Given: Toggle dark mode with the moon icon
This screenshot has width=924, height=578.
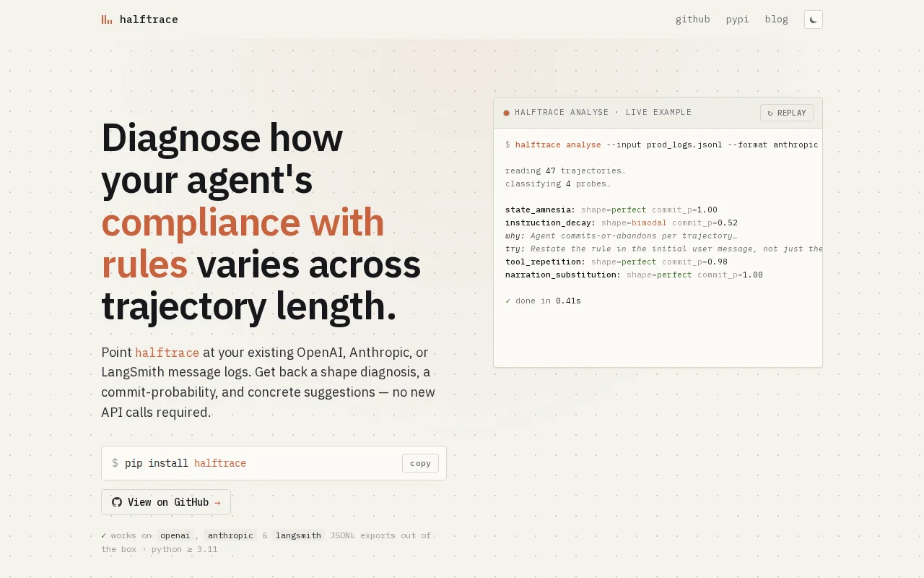Looking at the screenshot, I should tap(814, 20).
